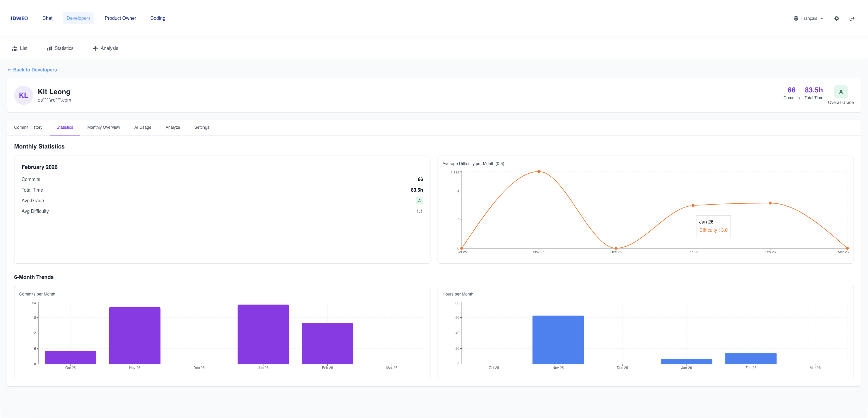Click the IDWEO logo
This screenshot has width=868, height=418.
pyautogui.click(x=19, y=18)
